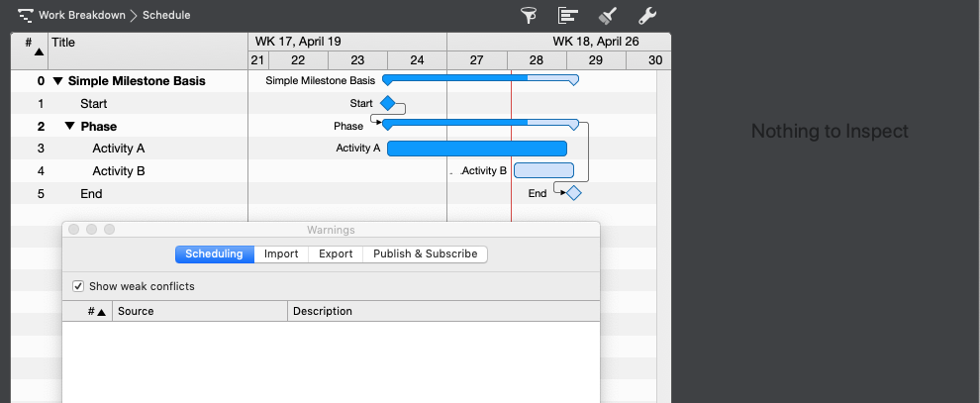Click the Gantt bar alignment icon
The image size is (980, 403).
(x=567, y=15)
